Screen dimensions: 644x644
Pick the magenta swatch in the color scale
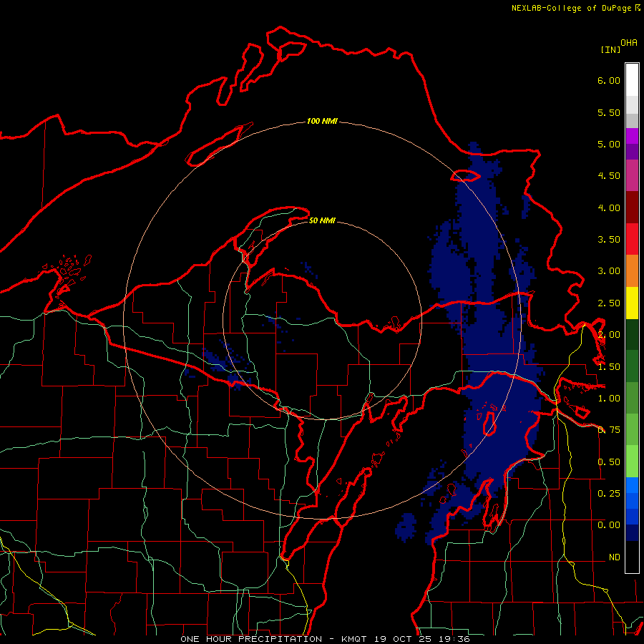tap(632, 136)
